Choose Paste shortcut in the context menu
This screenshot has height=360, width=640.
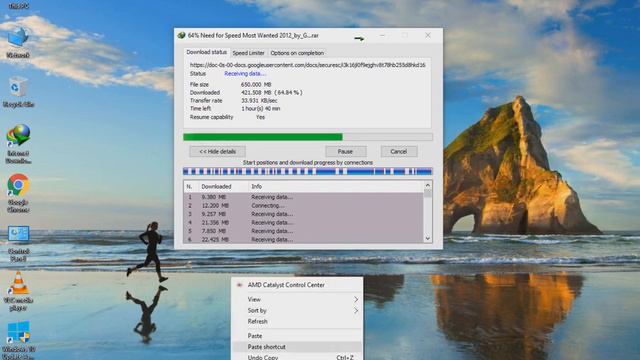[x=297, y=347]
